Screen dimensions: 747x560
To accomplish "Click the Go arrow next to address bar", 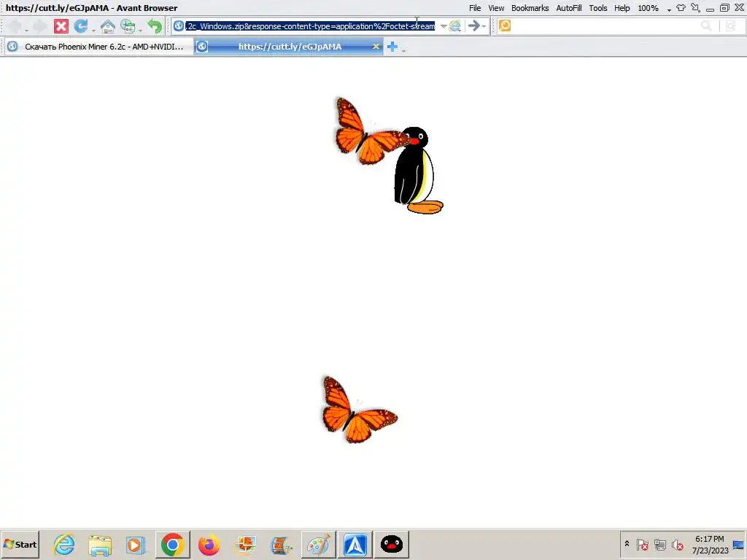I will pyautogui.click(x=473, y=26).
